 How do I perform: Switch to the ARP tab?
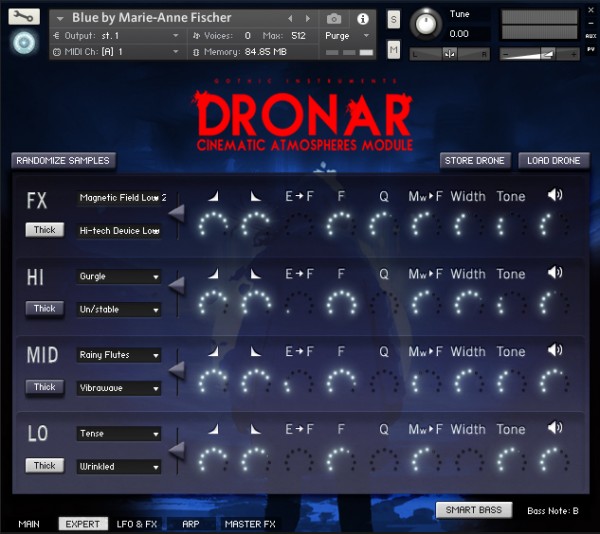tap(191, 524)
